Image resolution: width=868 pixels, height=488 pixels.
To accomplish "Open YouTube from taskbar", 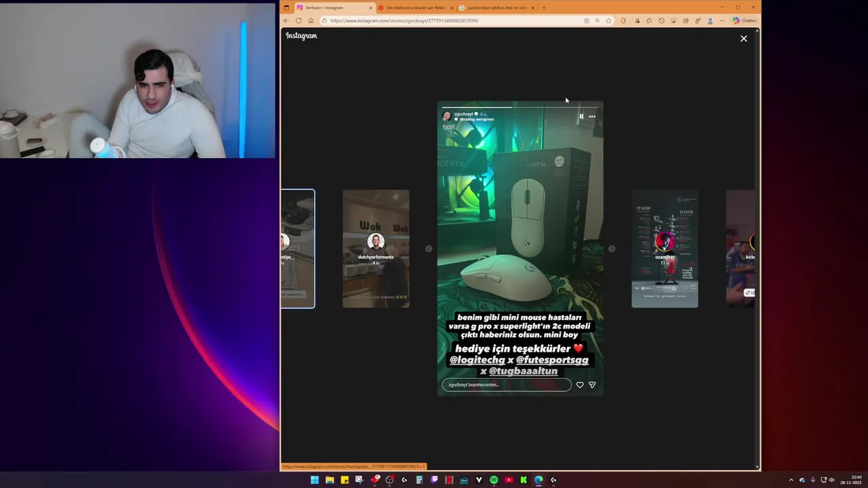I will tap(509, 480).
